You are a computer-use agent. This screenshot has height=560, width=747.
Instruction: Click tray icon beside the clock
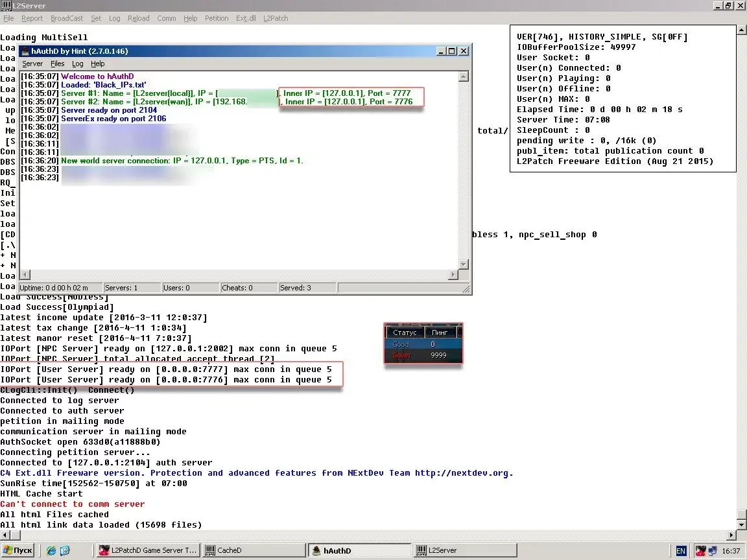click(713, 551)
